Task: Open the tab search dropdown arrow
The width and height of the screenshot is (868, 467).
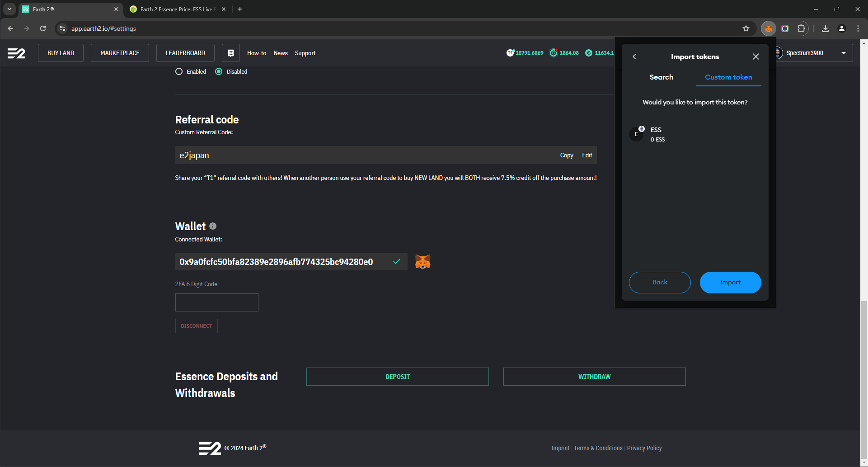Action: (9, 9)
